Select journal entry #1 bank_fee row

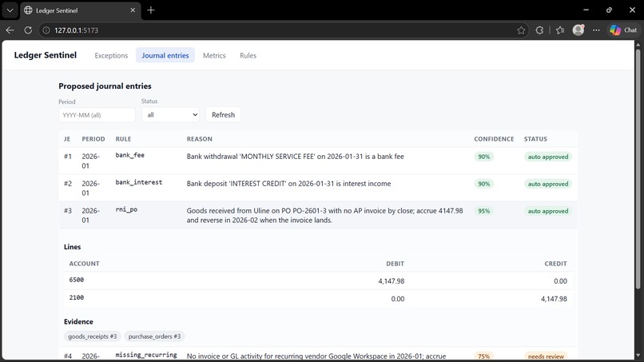tap(318, 161)
